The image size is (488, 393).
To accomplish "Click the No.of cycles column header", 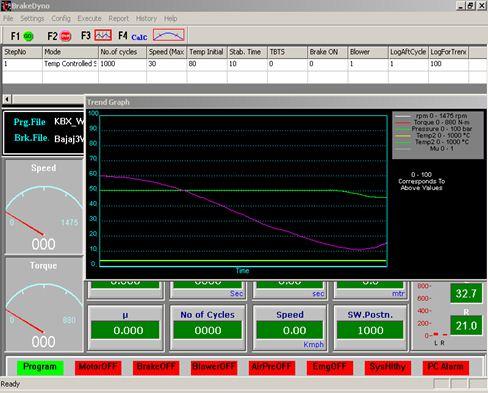I will pyautogui.click(x=122, y=52).
